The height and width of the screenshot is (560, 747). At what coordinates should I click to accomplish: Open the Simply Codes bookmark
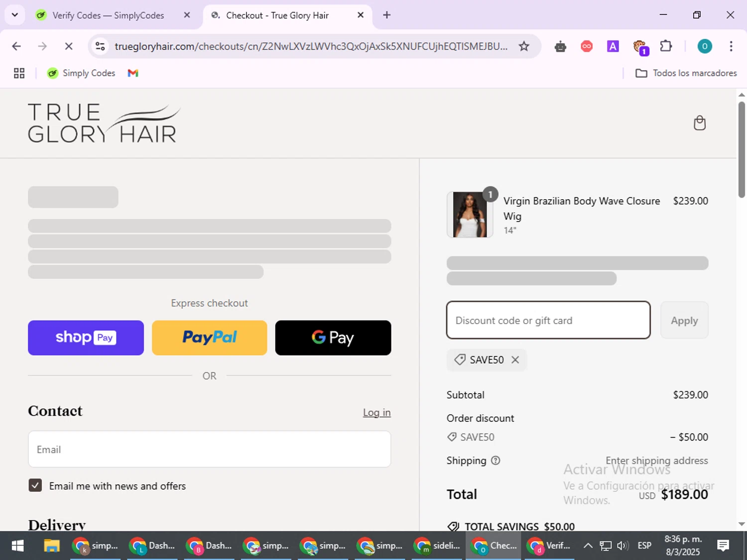coord(81,73)
